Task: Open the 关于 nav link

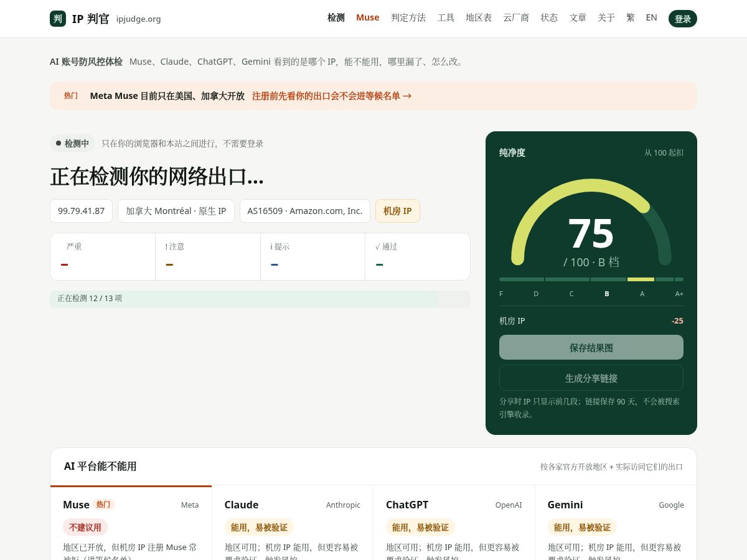Action: coord(606,17)
